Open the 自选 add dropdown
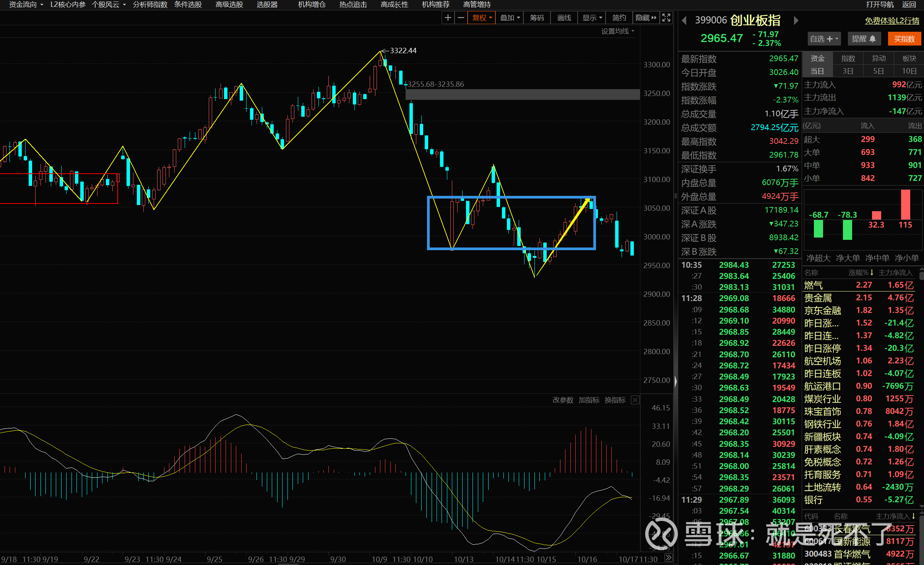Viewport: 924px width, 565px height. (x=824, y=39)
